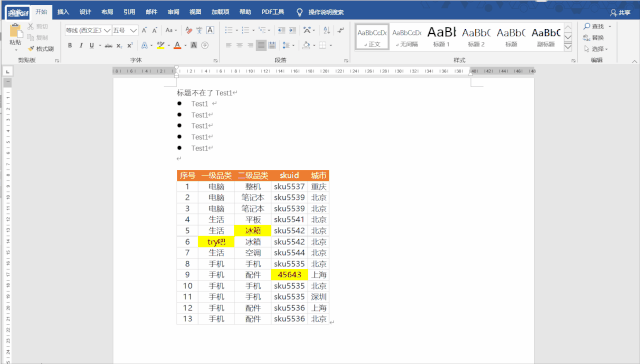Click the 共享 share button
The image size is (640, 364).
pyautogui.click(x=620, y=13)
